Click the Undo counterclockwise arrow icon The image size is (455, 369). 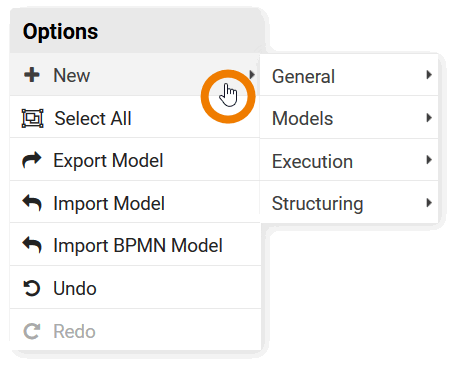tap(32, 288)
